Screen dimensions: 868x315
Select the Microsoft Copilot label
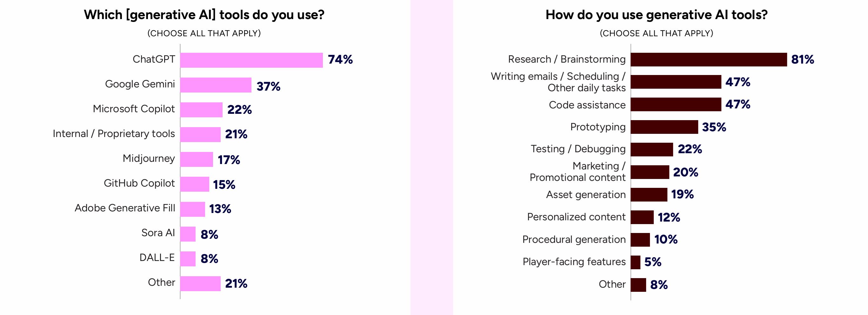coord(134,109)
